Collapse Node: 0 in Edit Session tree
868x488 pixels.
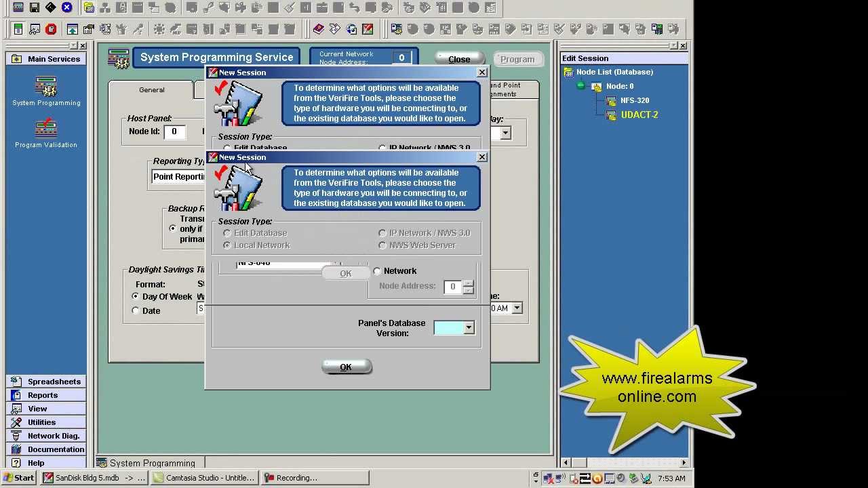tap(580, 86)
